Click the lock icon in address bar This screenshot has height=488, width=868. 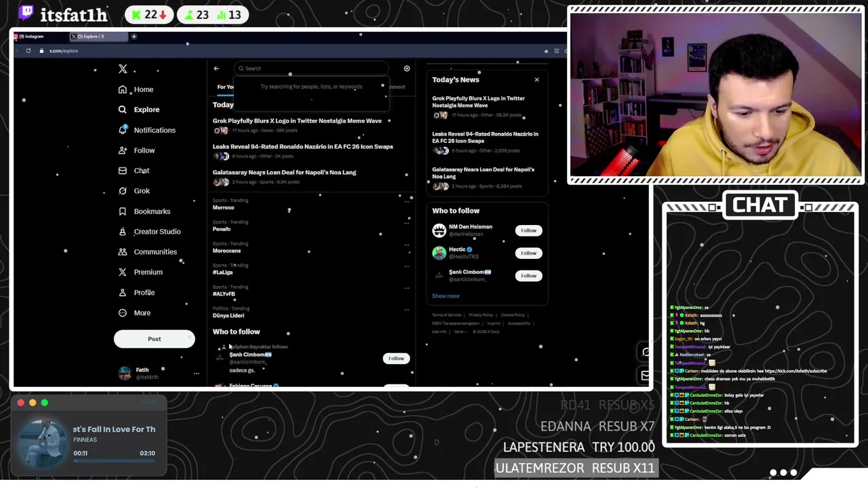tap(41, 51)
